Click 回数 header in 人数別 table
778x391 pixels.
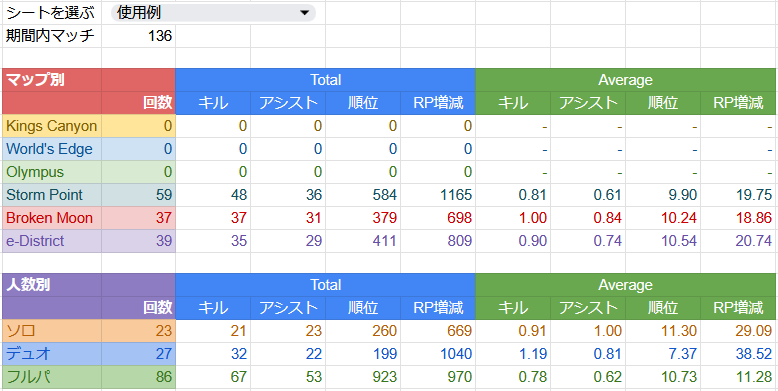pos(138,308)
